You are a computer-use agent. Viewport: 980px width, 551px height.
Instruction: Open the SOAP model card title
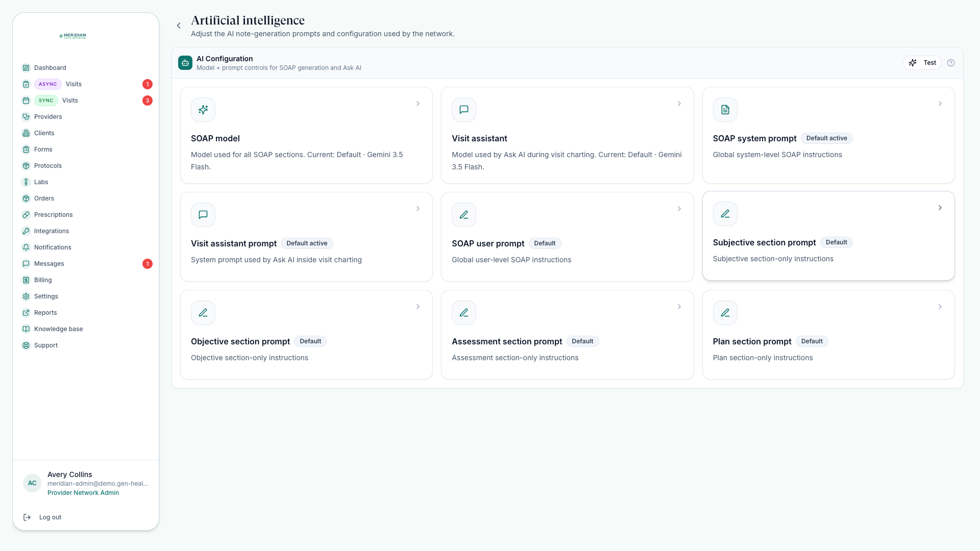pyautogui.click(x=215, y=138)
